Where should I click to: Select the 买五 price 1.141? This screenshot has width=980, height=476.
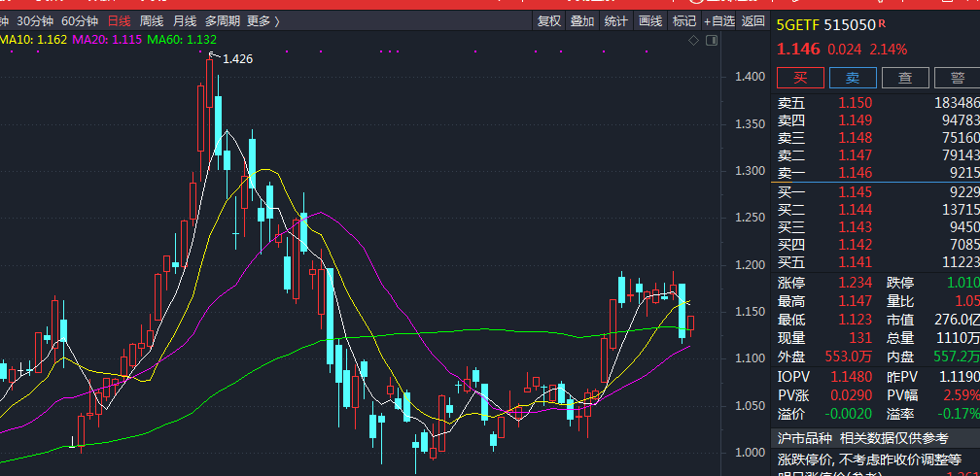[855, 262]
